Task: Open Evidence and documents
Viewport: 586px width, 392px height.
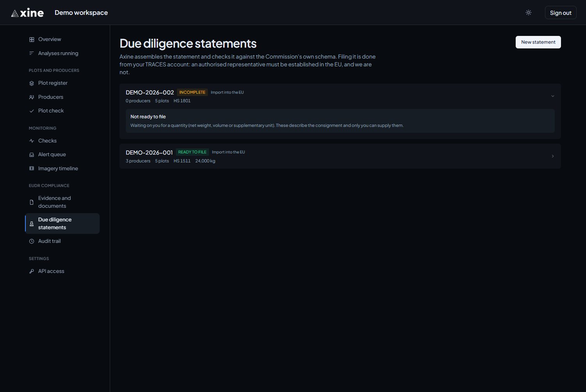Action: (62, 202)
